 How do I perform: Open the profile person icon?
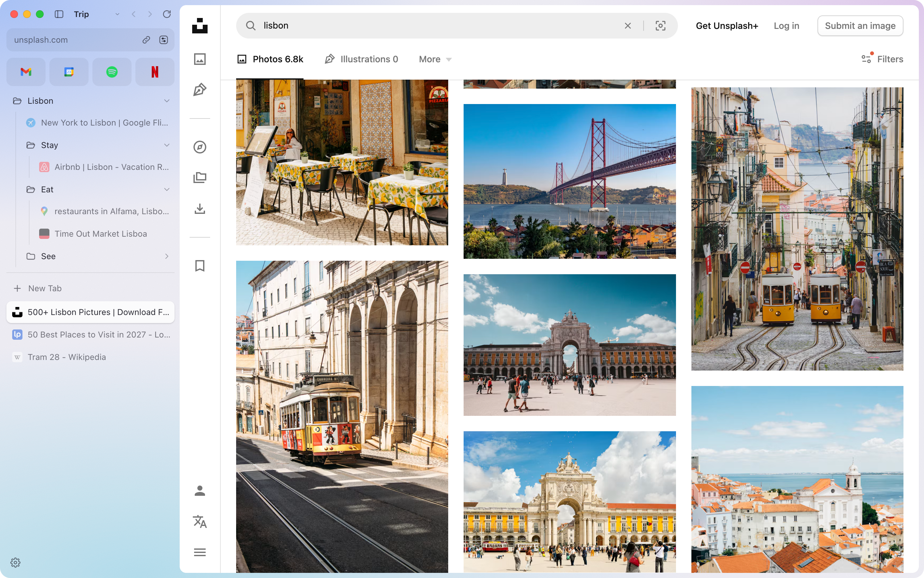(x=200, y=490)
